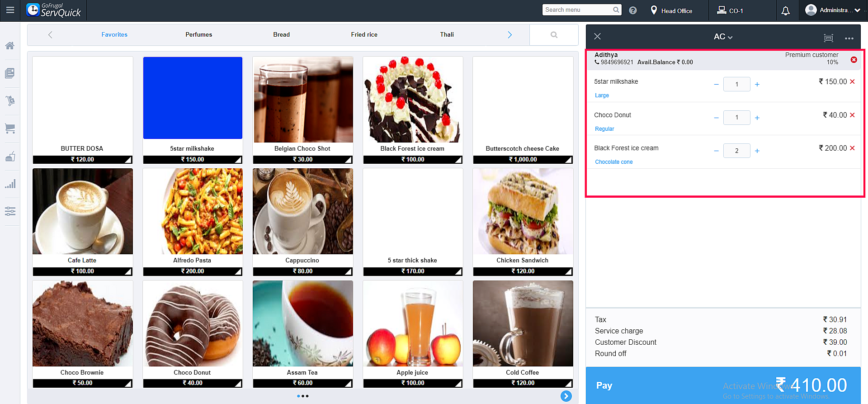This screenshot has height=404, width=868.
Task: Decrease Choco Donut quantity in order
Action: click(716, 118)
